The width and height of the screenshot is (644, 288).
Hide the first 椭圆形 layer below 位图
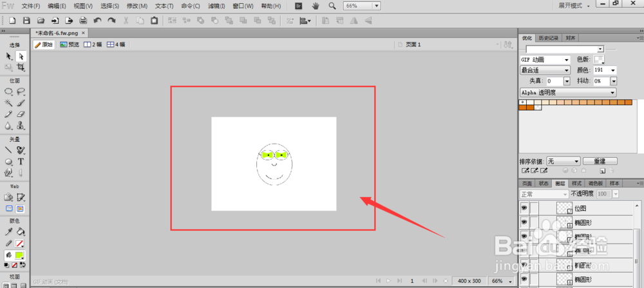[x=524, y=222]
